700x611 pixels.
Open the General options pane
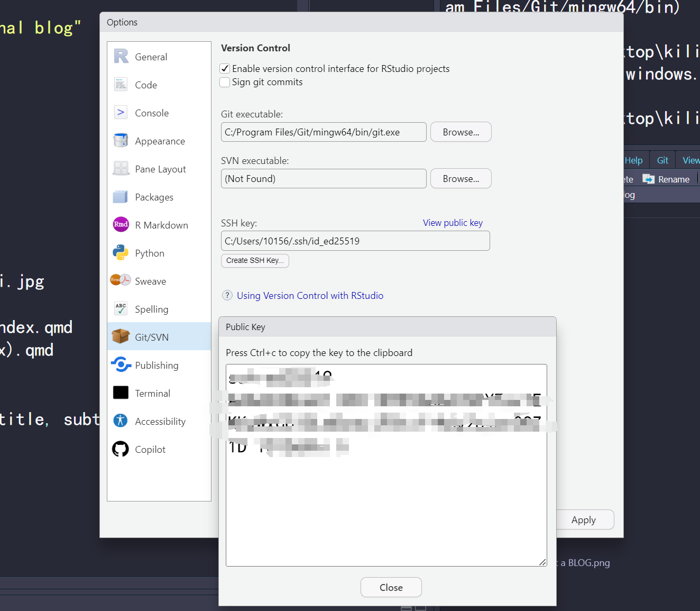coord(151,57)
